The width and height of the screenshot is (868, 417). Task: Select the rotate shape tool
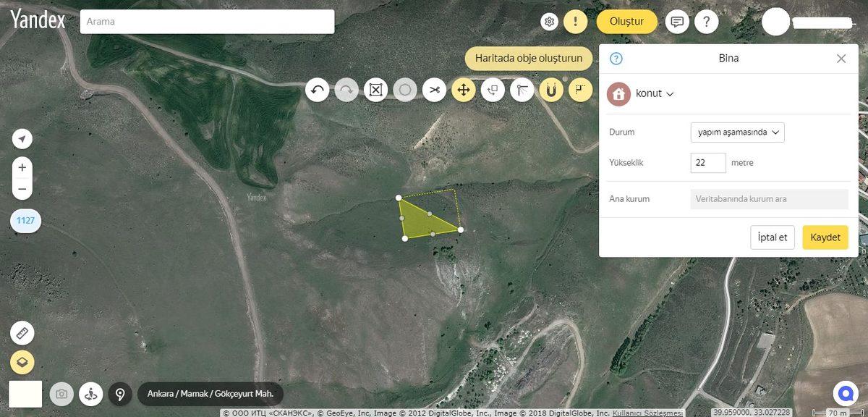493,90
